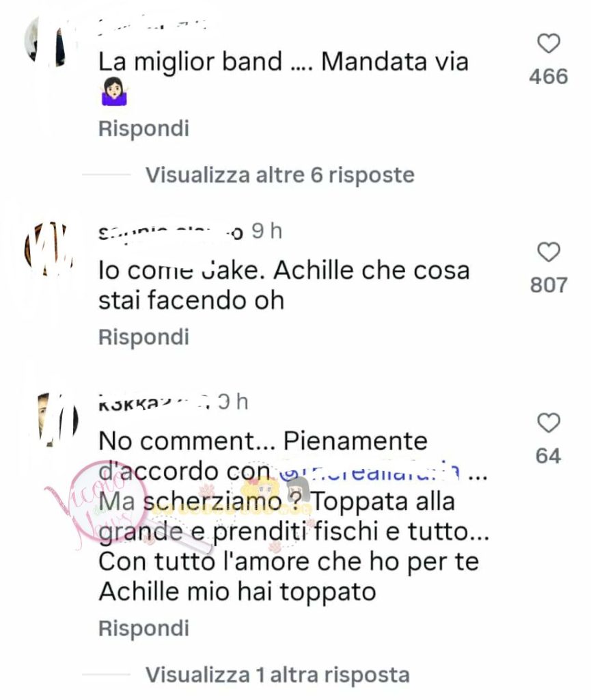This screenshot has width=591, height=700.
Task: Open the blurred username of the second commenter
Action: click(x=171, y=232)
